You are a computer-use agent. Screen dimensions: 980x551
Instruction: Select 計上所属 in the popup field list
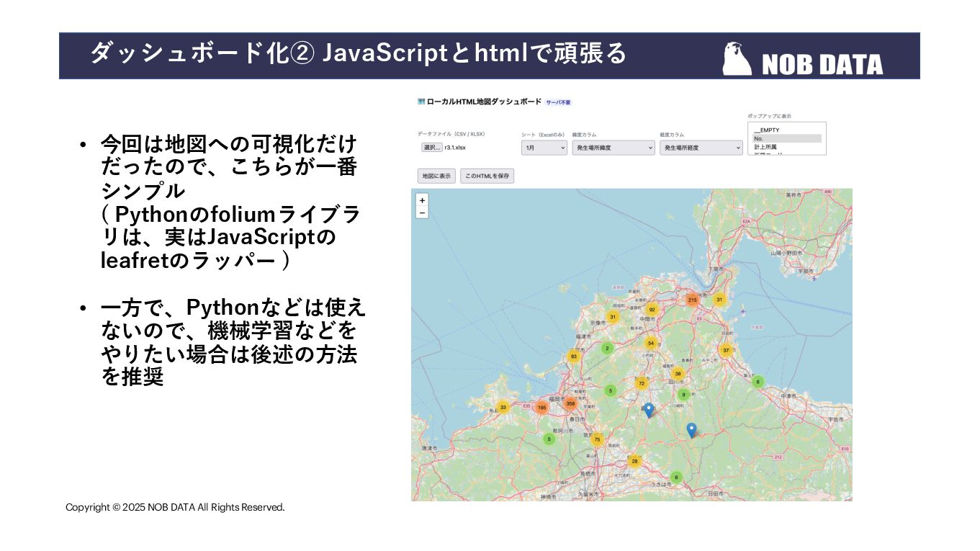pos(786,146)
